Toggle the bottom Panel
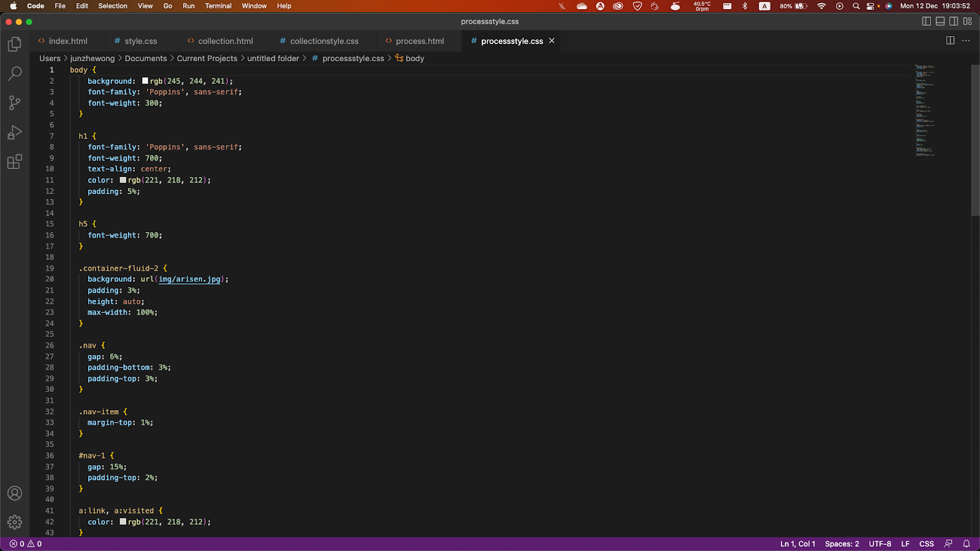The height and width of the screenshot is (551, 980). click(940, 21)
